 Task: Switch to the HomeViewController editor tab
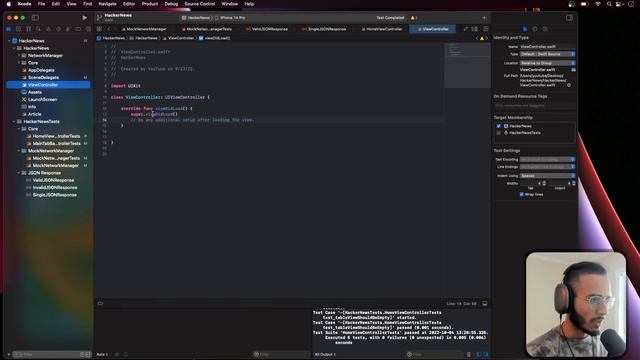(x=382, y=29)
